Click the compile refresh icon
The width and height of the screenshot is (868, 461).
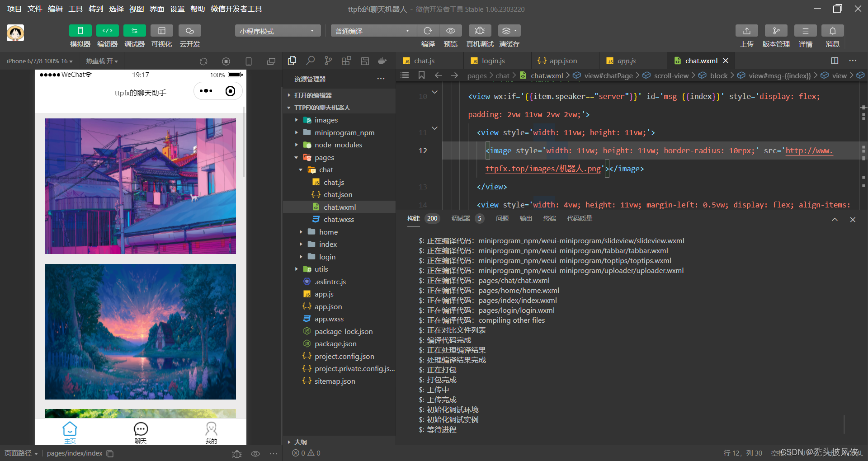coord(428,31)
